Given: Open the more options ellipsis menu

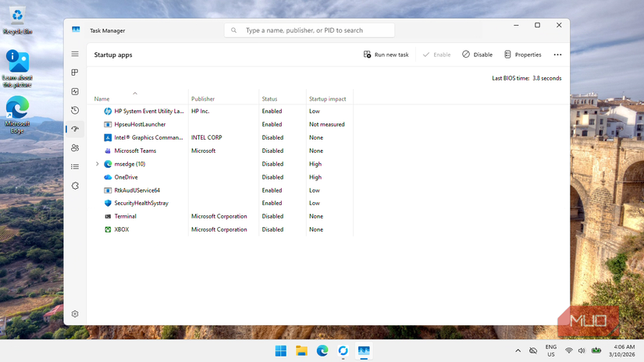Looking at the screenshot, I should point(557,55).
